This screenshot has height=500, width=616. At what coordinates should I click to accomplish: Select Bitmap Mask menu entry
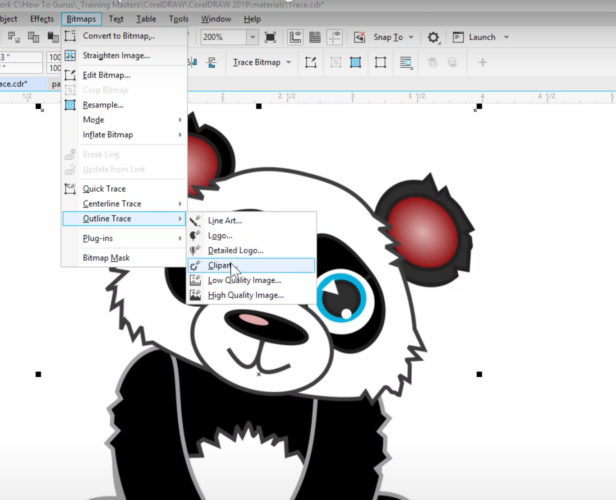124,258
